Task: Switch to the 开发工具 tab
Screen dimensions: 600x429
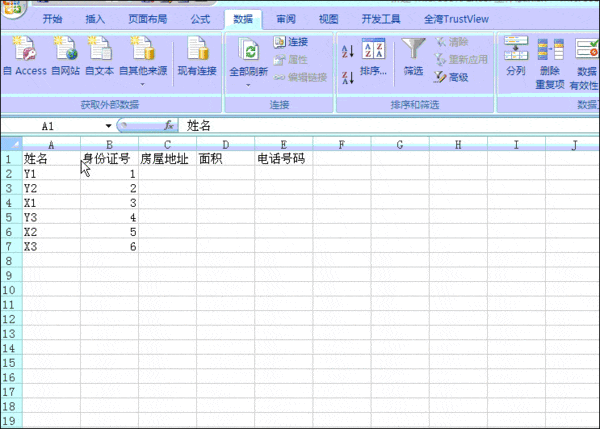Action: [381, 19]
